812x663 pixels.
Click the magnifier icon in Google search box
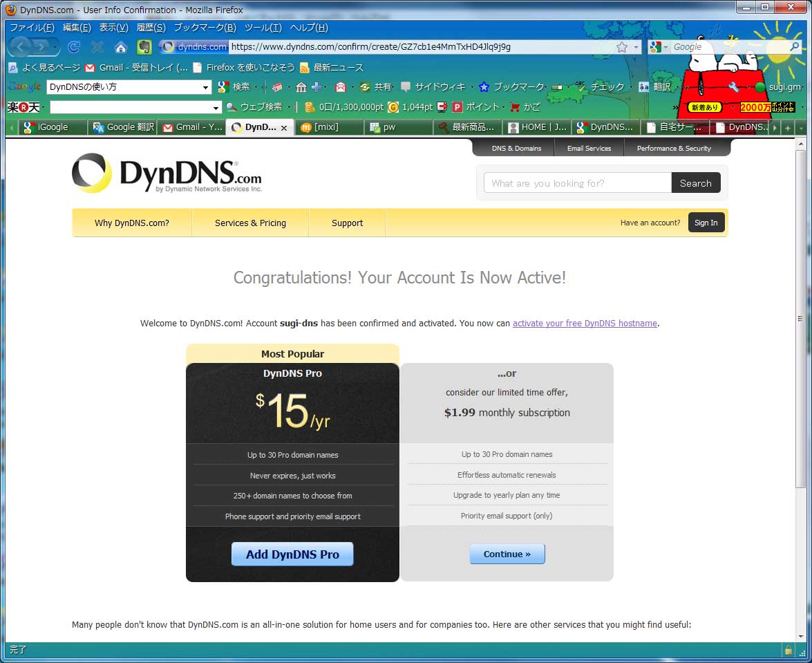click(x=795, y=47)
